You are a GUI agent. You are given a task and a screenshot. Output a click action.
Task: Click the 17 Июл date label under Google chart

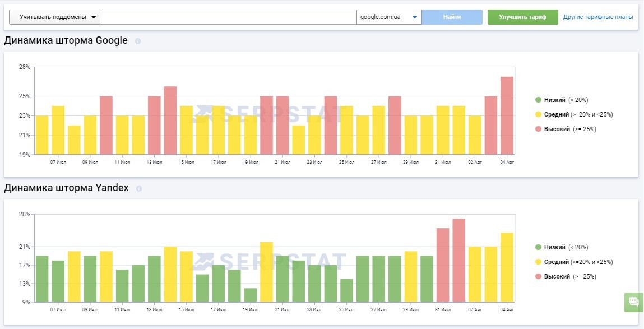coord(219,162)
